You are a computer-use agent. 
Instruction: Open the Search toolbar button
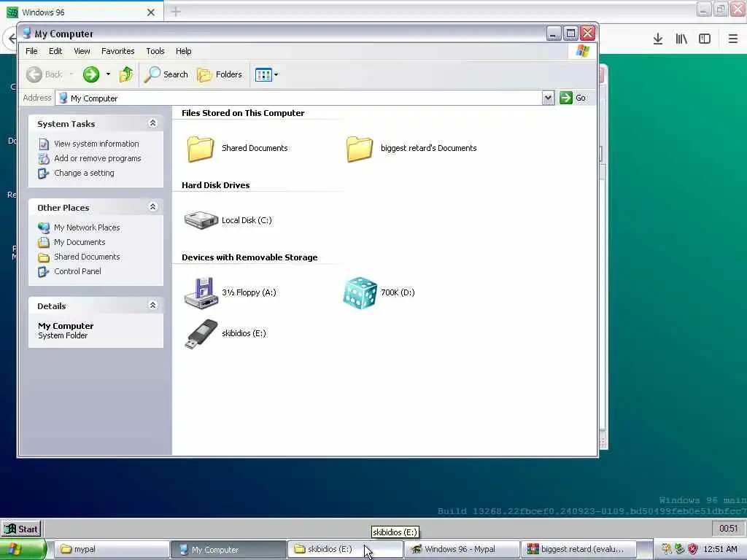[x=166, y=74]
